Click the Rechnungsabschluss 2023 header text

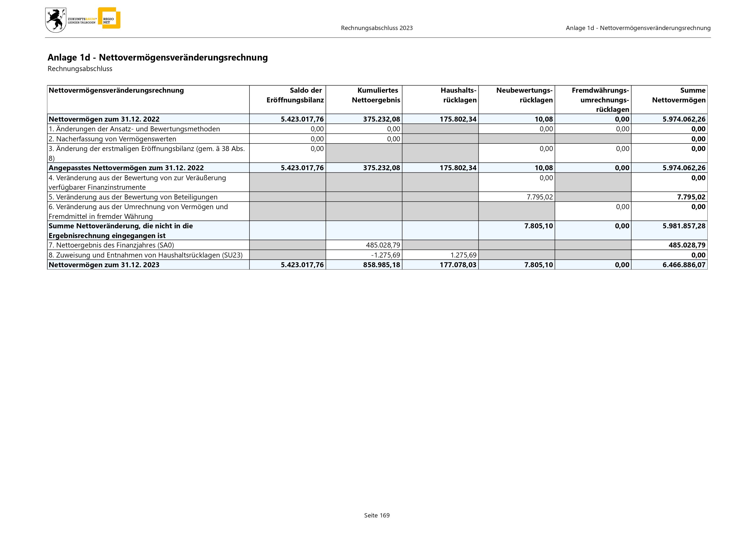click(x=377, y=28)
